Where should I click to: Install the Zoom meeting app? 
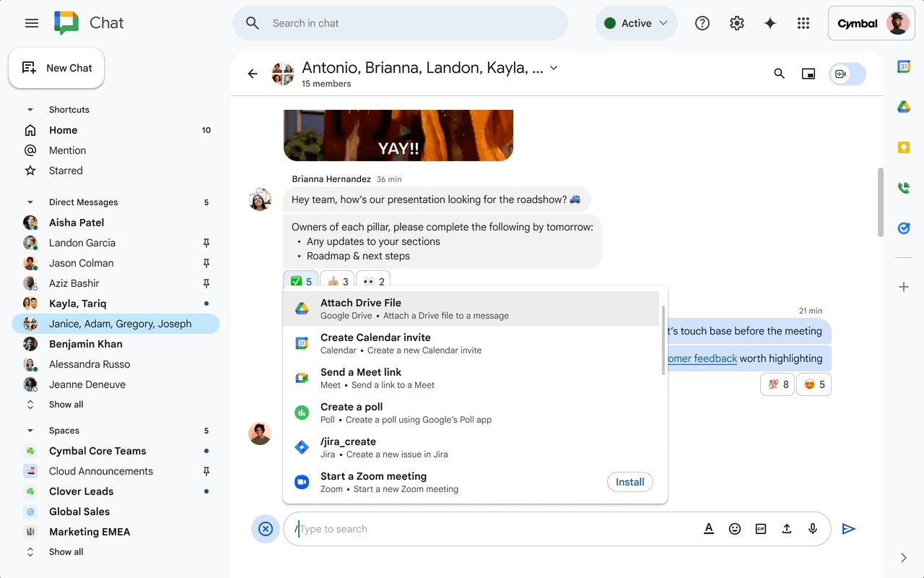629,482
